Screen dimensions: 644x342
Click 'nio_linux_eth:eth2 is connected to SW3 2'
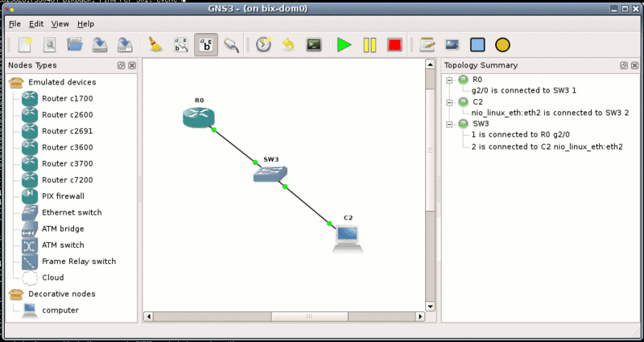tap(550, 113)
